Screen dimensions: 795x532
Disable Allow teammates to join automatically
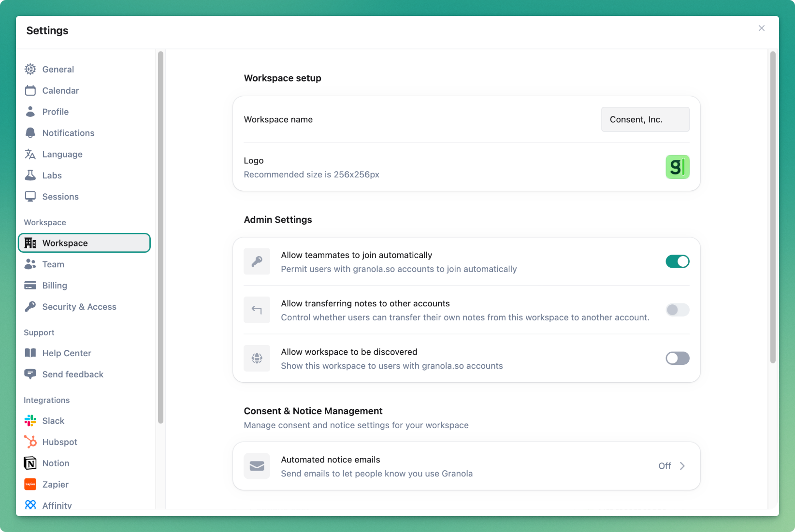[677, 261]
